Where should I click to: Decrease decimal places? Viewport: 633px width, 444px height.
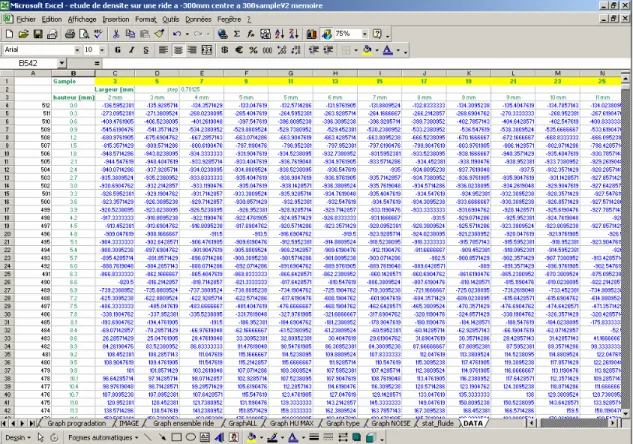(x=296, y=50)
